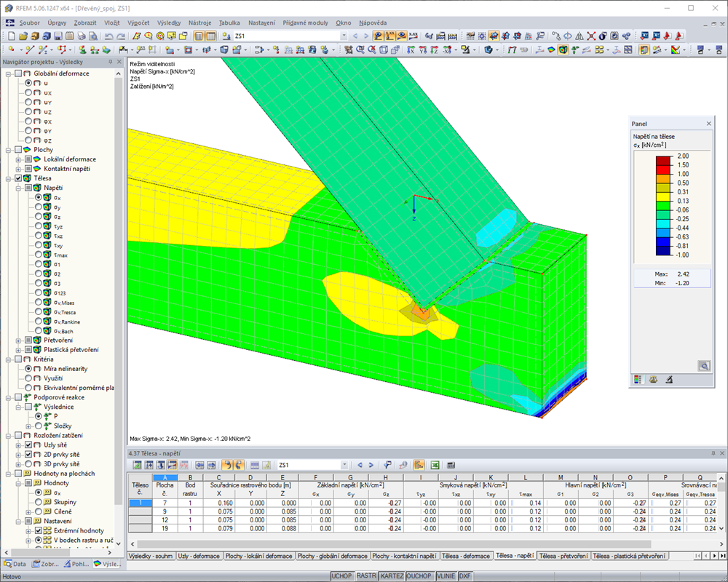Click the Open folder icon
The image size is (728, 582).
click(23, 36)
